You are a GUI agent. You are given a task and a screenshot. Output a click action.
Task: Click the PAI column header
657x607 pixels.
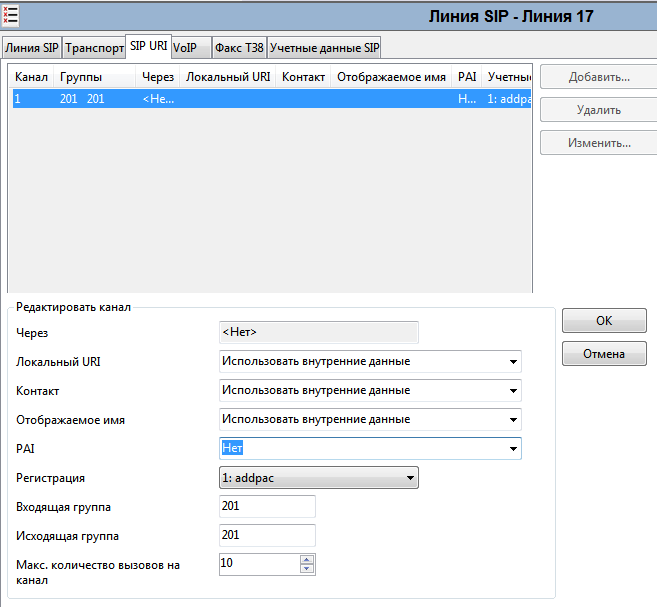pyautogui.click(x=467, y=77)
